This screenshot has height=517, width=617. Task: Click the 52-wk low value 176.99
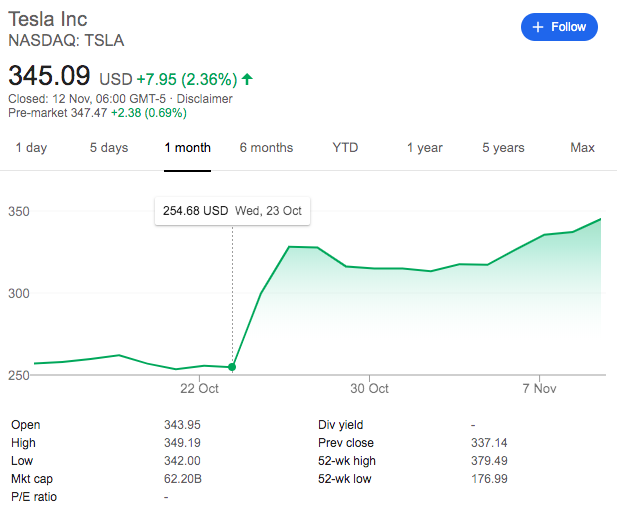pos(489,479)
